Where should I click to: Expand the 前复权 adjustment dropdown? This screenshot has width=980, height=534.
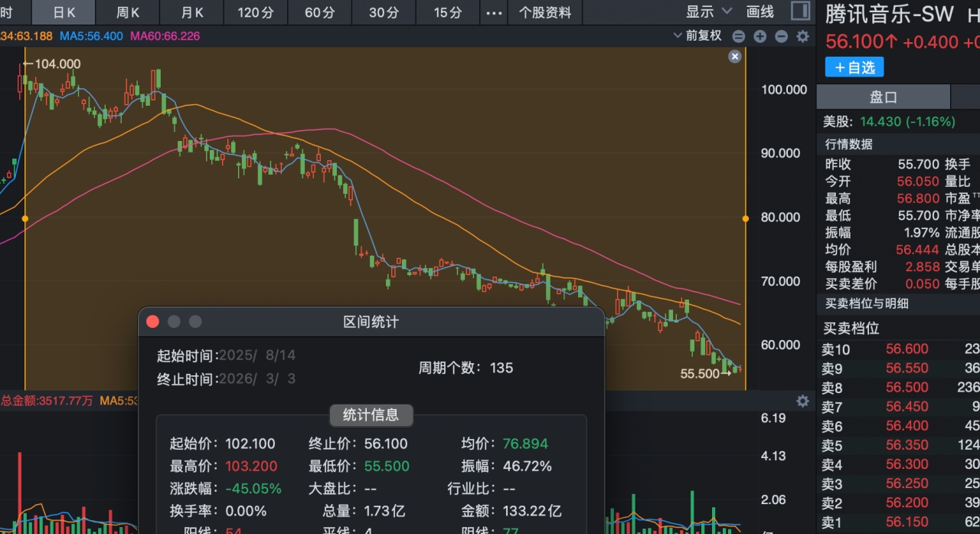pos(697,35)
